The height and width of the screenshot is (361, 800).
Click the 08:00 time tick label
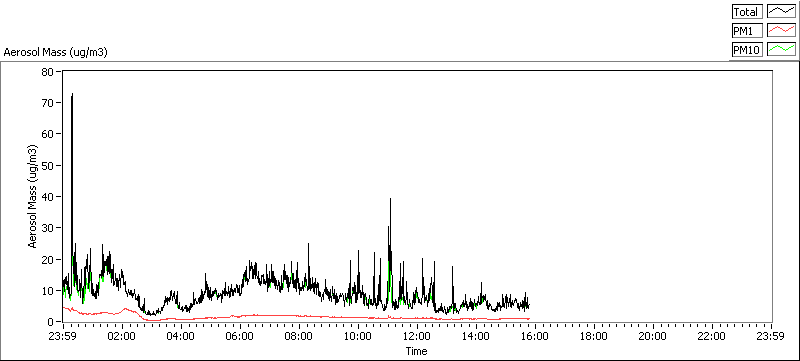(299, 336)
